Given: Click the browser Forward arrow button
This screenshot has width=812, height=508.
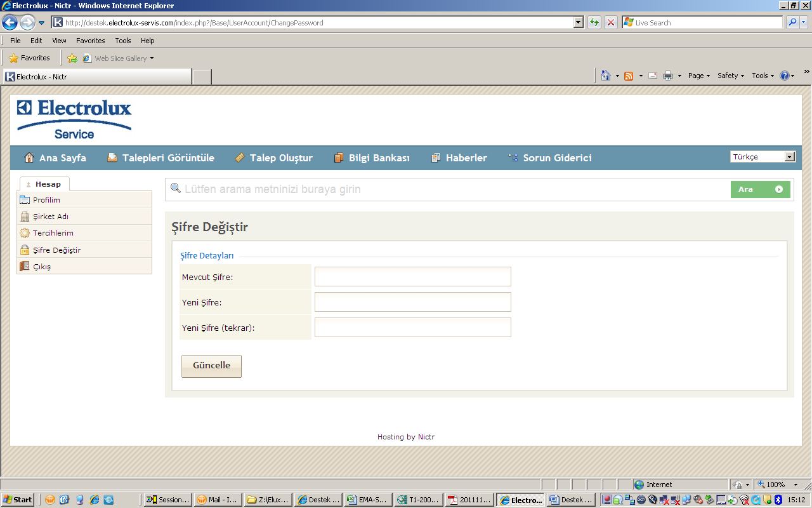Looking at the screenshot, I should click(x=27, y=23).
